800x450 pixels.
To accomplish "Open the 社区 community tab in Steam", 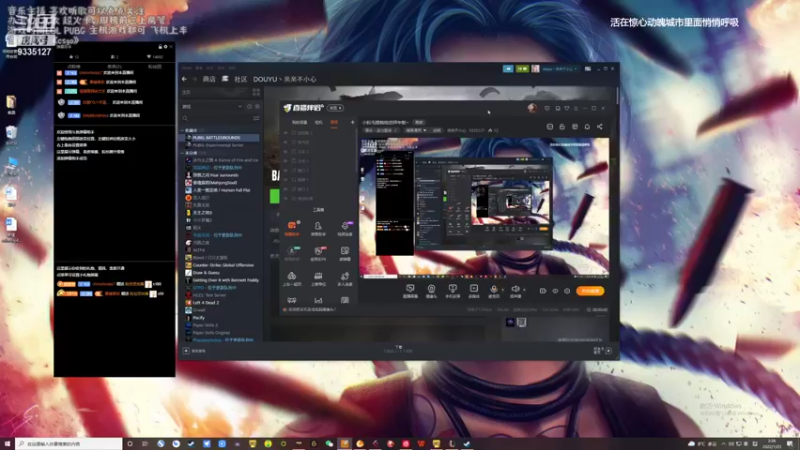I will click(x=240, y=79).
